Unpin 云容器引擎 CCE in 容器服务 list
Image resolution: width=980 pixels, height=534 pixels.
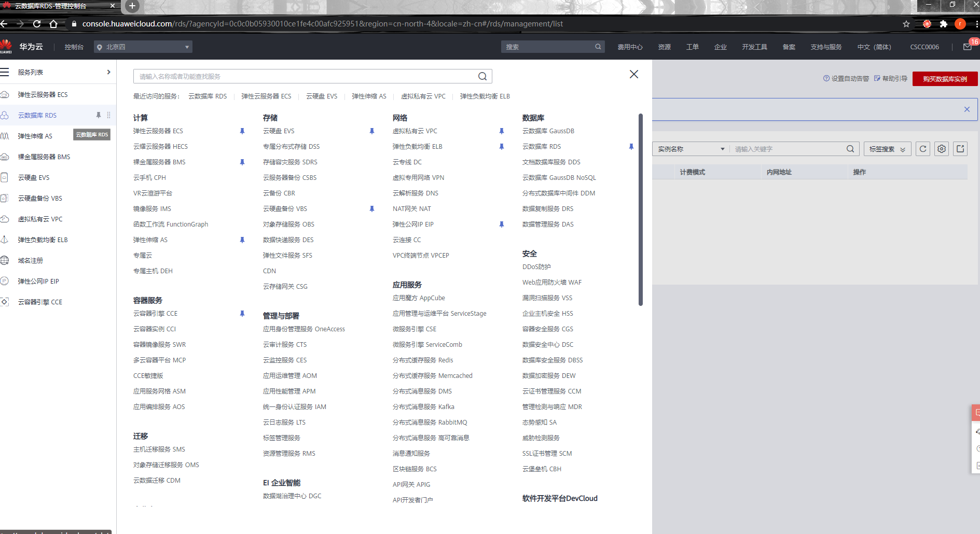click(242, 314)
